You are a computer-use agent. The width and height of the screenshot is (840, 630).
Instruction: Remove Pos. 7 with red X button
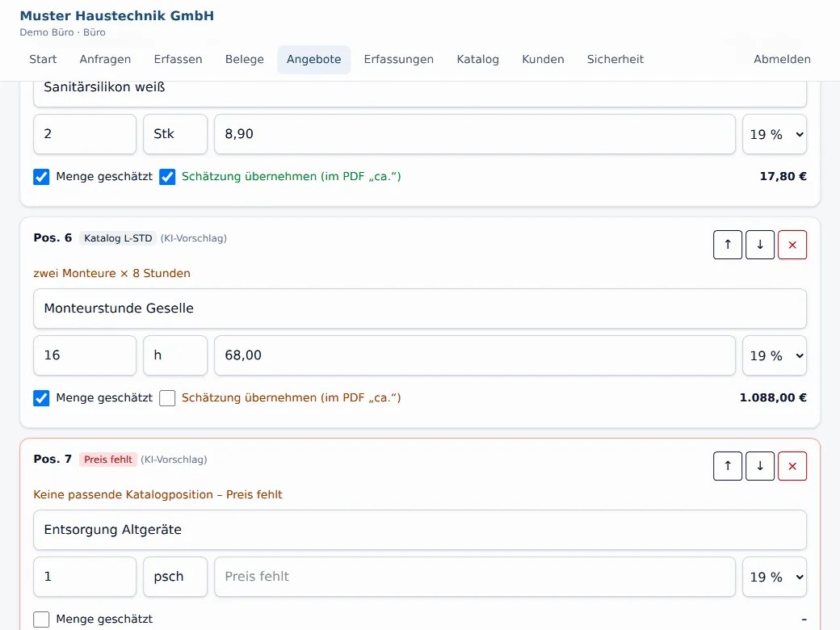[792, 466]
